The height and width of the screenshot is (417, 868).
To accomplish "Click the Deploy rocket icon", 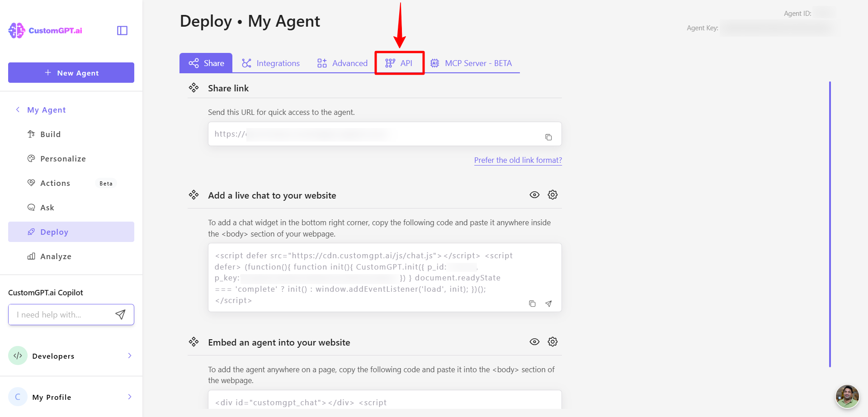I will (31, 232).
